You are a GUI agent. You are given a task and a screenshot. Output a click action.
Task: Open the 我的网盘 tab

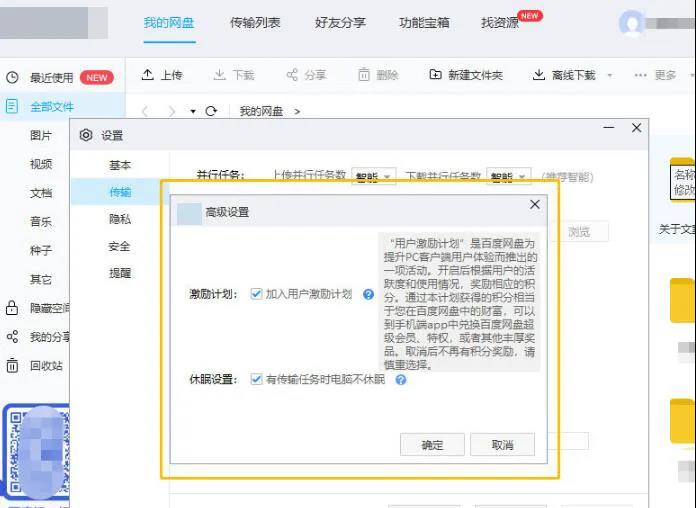(169, 23)
